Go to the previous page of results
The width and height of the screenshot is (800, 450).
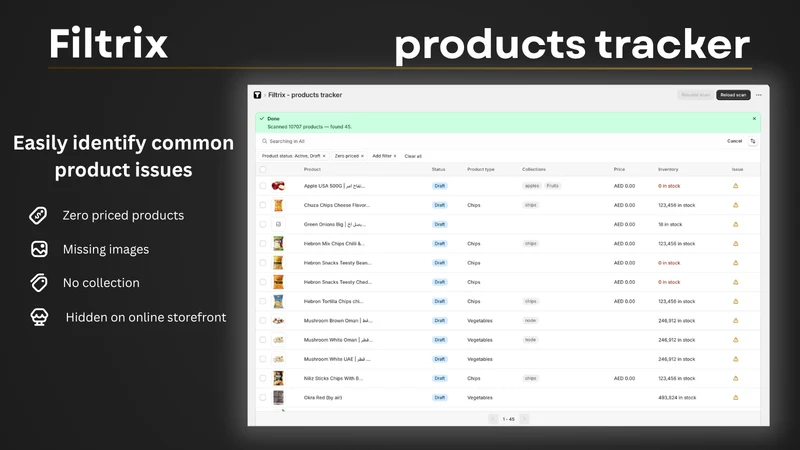tap(493, 419)
